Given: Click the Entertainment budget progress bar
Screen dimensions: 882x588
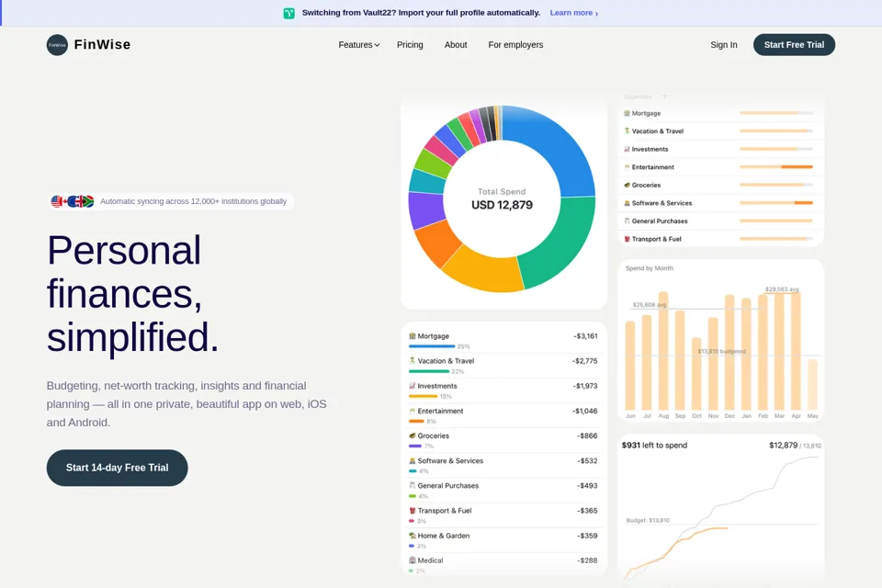Looking at the screenshot, I should tap(776, 167).
